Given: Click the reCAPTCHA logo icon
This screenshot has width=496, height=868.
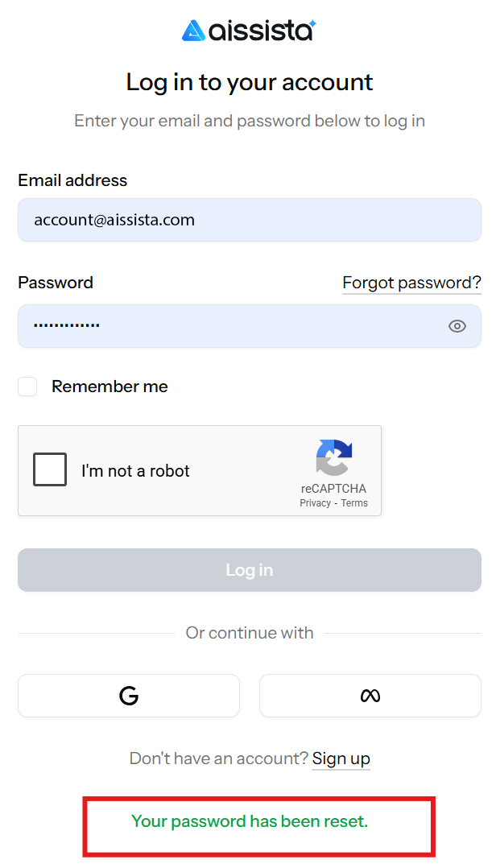Looking at the screenshot, I should click(334, 458).
